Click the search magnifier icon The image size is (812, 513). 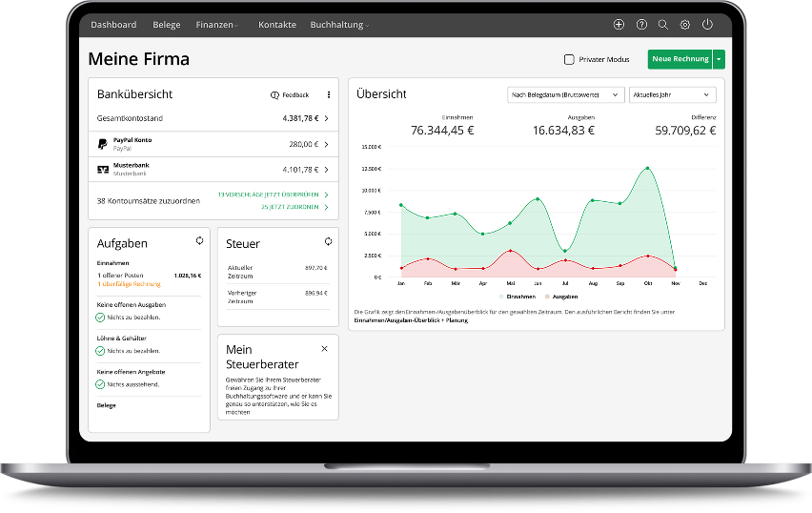coord(663,25)
